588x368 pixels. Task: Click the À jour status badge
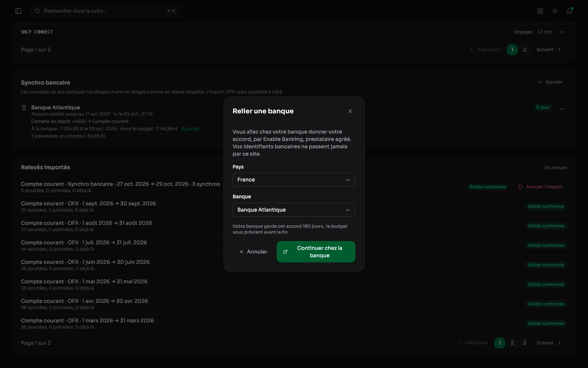pos(542,107)
